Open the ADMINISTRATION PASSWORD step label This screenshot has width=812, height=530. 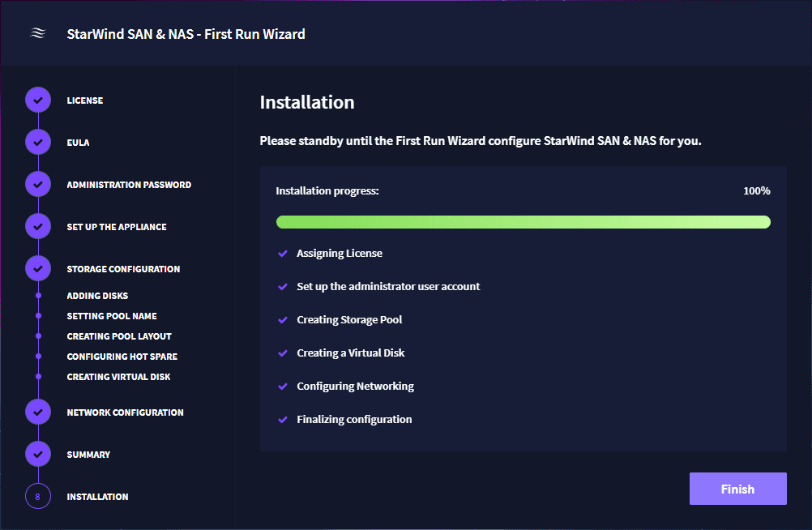point(129,185)
